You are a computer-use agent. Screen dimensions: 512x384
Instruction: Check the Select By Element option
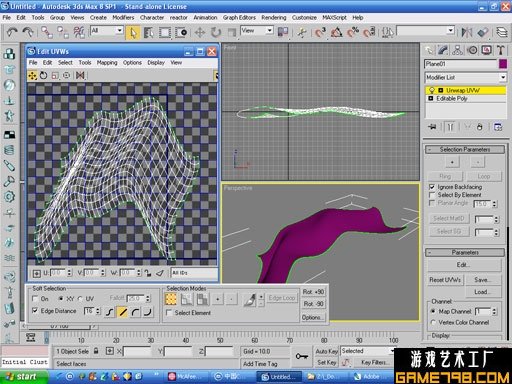(432, 195)
